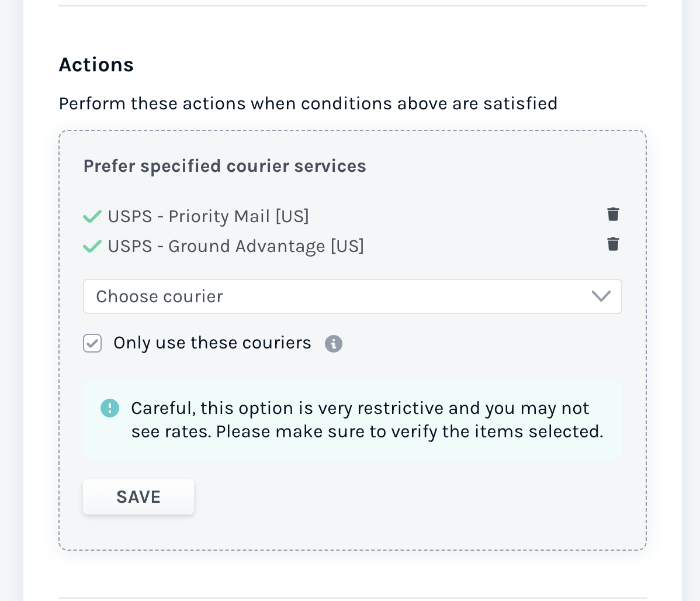Click the light teal notice banner background

click(x=352, y=450)
